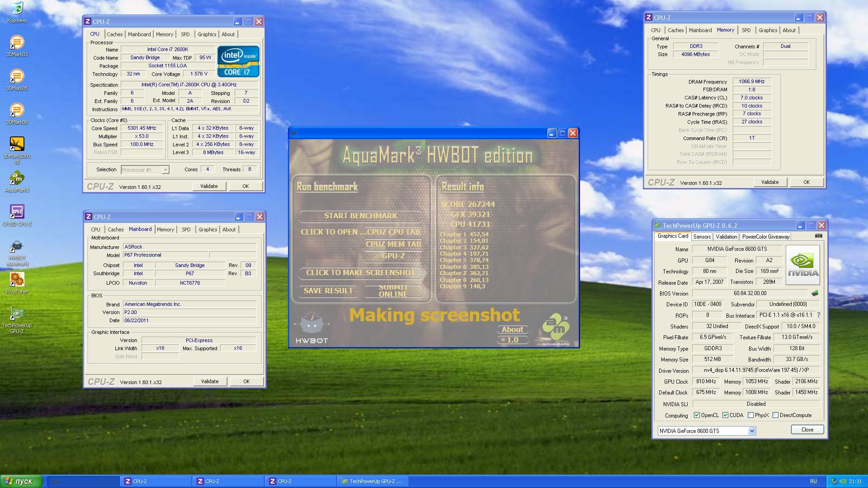868x488 pixels.
Task: Click the GPU-Z title bar icon
Action: [658, 225]
